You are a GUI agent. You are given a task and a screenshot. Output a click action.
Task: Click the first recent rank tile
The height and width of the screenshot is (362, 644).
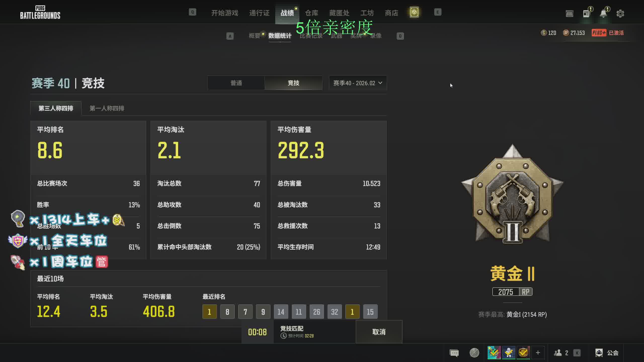click(209, 312)
